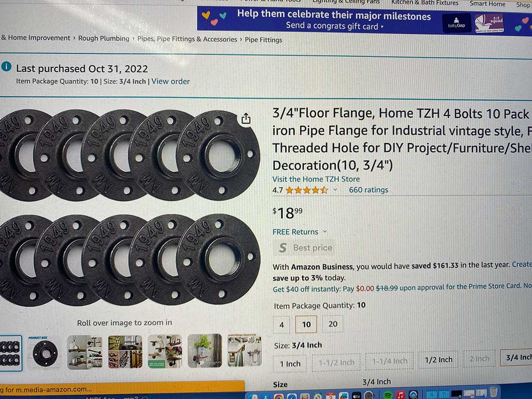This screenshot has height=399, width=532.
Task: Launch Apple TV from the dock
Action: [x=356, y=396]
